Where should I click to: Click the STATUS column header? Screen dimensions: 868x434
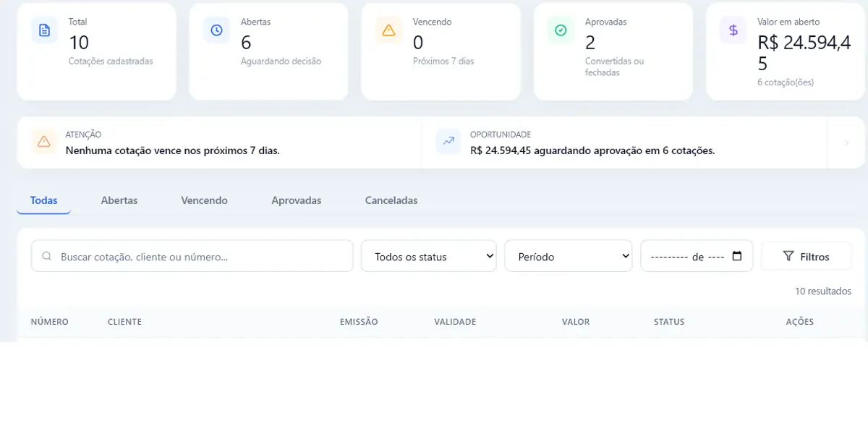pyautogui.click(x=669, y=322)
